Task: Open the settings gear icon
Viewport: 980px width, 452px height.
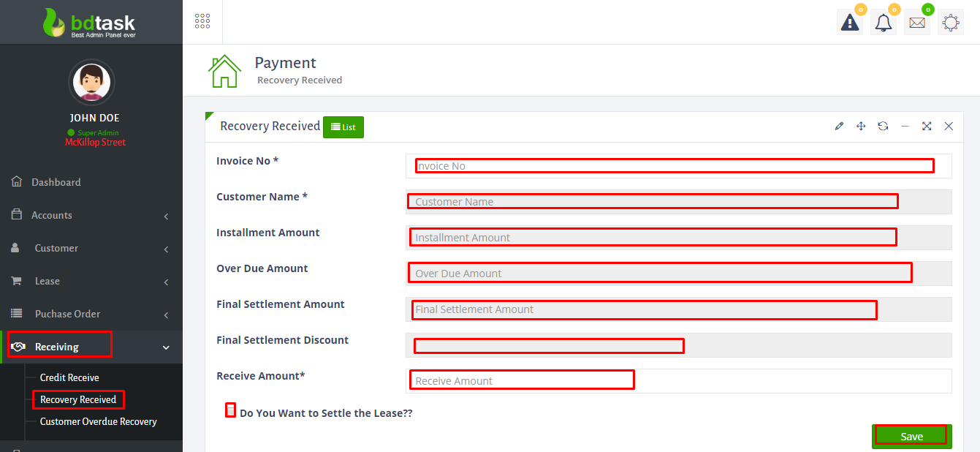Action: (x=951, y=23)
